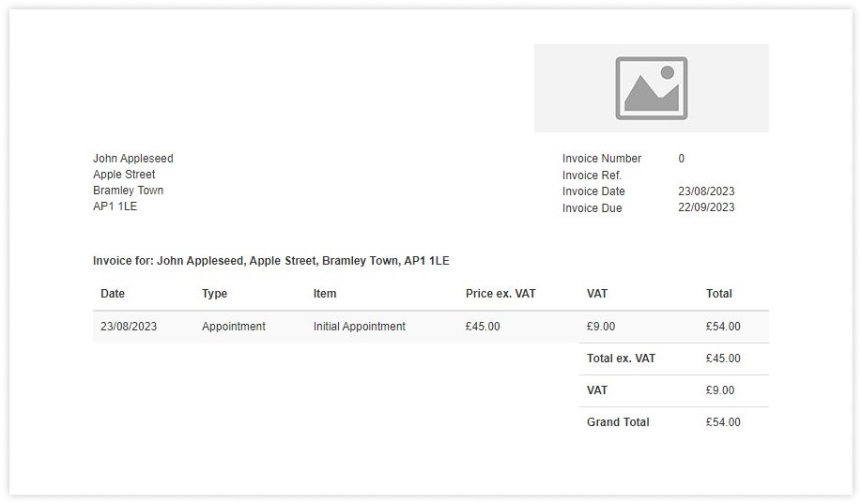Image resolution: width=862 pixels, height=504 pixels.
Task: Click the Appointment type cell
Action: point(233,327)
